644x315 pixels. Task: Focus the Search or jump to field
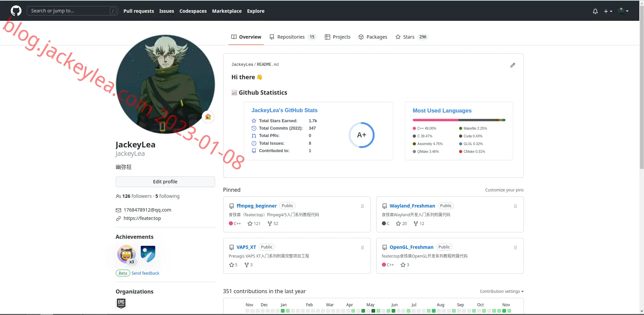click(x=72, y=11)
